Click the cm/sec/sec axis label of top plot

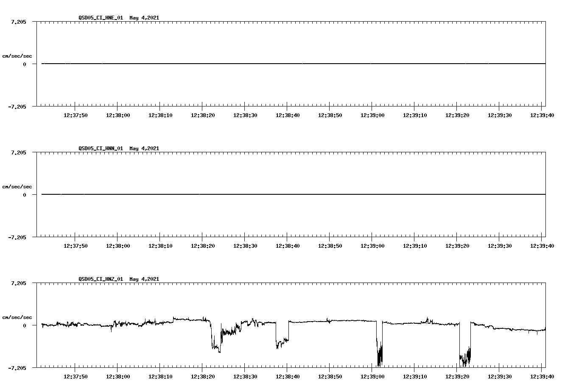click(17, 56)
